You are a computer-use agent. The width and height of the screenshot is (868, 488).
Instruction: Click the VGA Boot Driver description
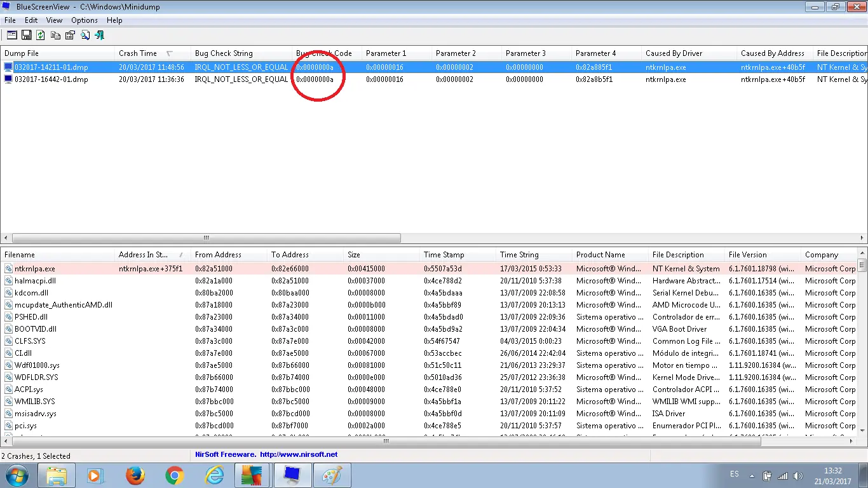coord(679,329)
